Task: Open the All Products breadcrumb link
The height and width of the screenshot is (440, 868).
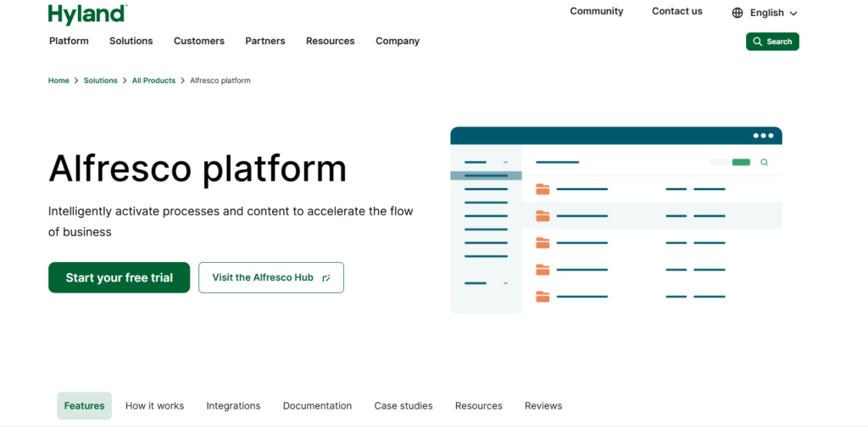Action: [153, 81]
